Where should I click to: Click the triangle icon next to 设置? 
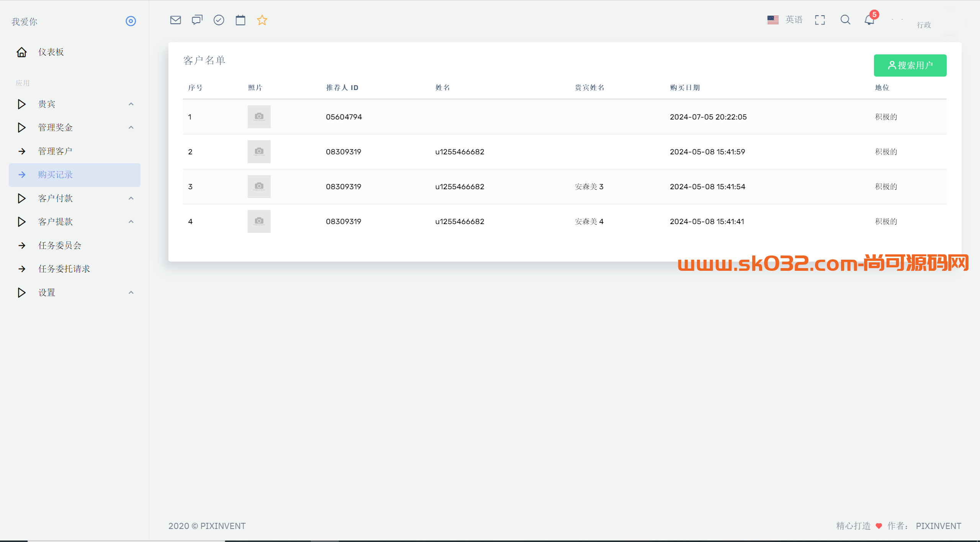tap(21, 293)
